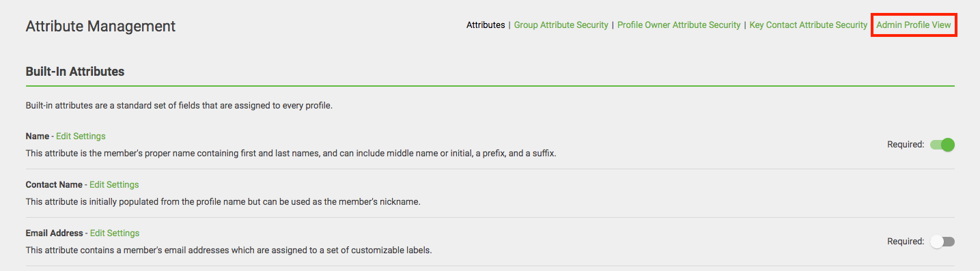Enable the Required toggle for Email Address

coord(942,242)
